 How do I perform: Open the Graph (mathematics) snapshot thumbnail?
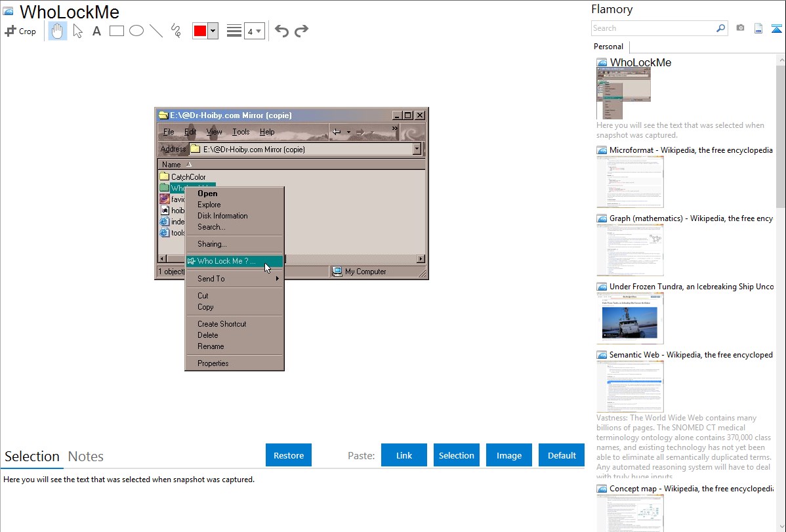pyautogui.click(x=630, y=250)
